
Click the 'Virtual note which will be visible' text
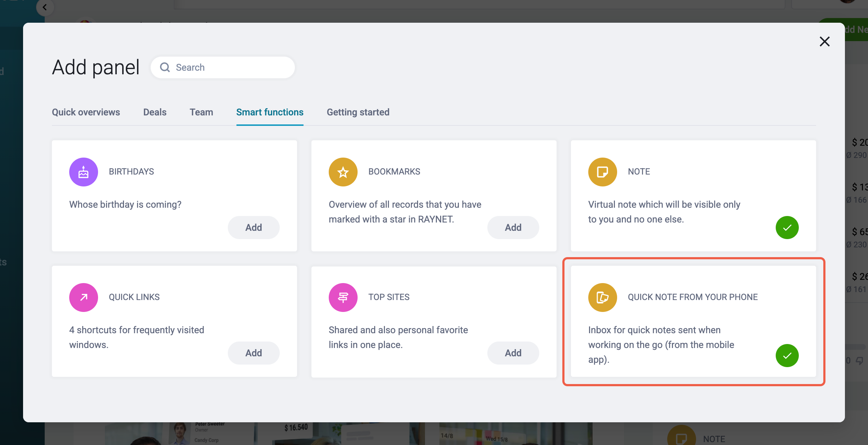[x=664, y=212]
